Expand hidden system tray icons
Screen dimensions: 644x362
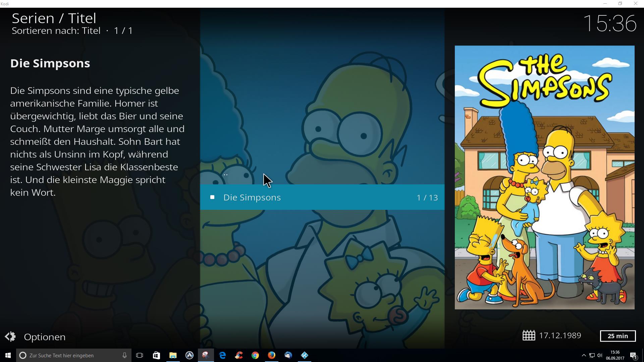click(584, 355)
